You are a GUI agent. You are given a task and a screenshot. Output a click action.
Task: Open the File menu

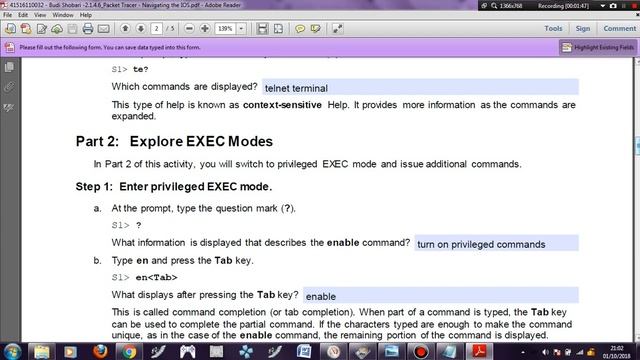click(x=7, y=15)
